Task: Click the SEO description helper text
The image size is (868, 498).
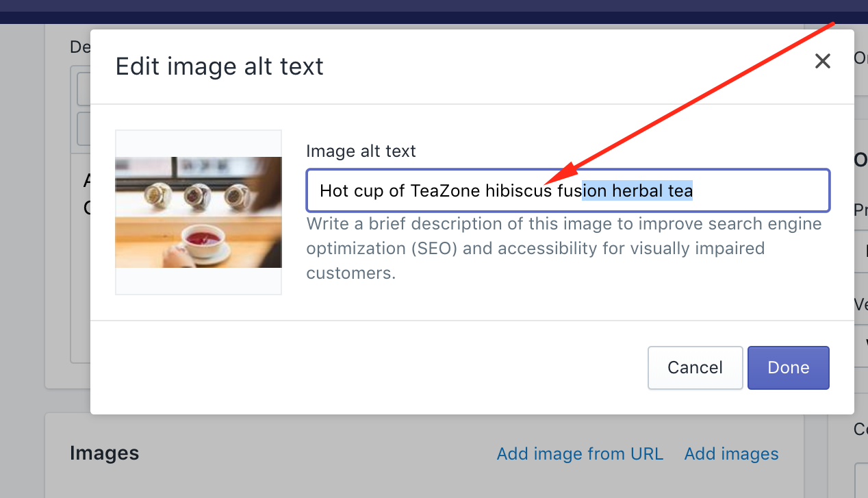Action: tap(563, 248)
